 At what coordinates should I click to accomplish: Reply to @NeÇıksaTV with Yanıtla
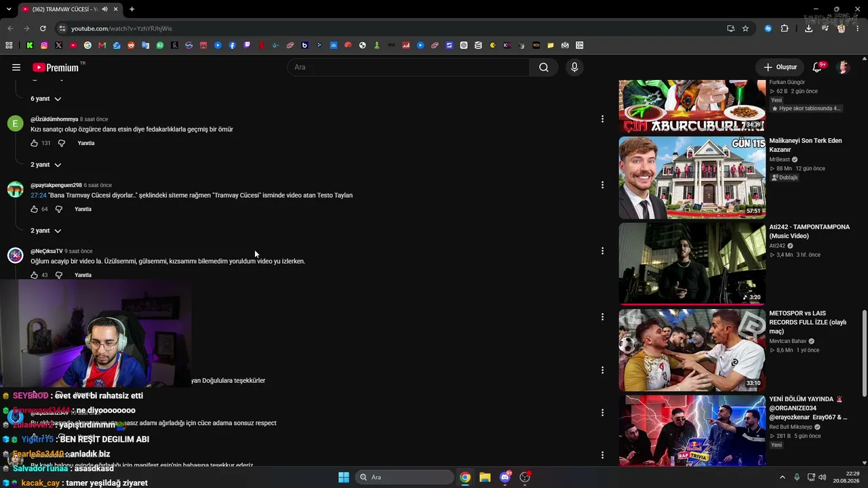pos(83,274)
